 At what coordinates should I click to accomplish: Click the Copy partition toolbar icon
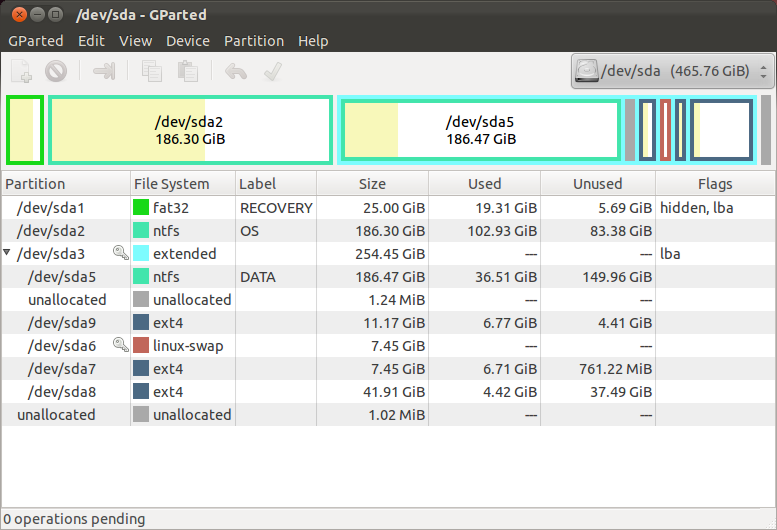tap(152, 71)
